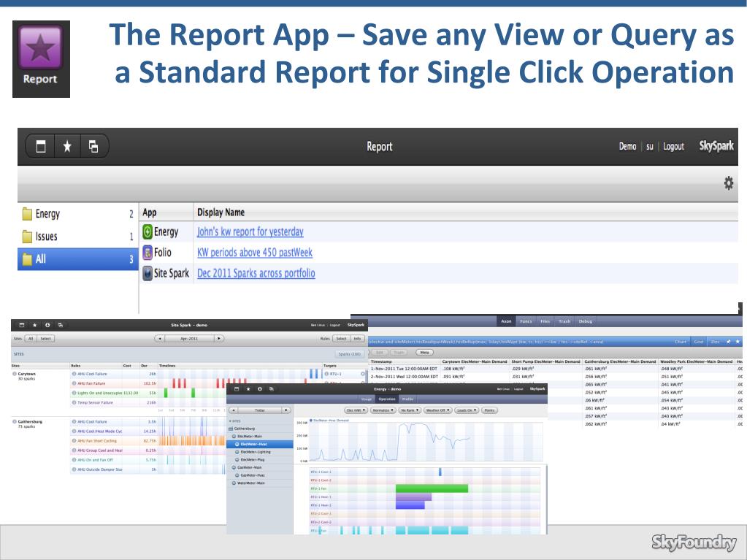Click the star icon in Axon query bar
The width and height of the screenshot is (747, 560).
[x=738, y=342]
